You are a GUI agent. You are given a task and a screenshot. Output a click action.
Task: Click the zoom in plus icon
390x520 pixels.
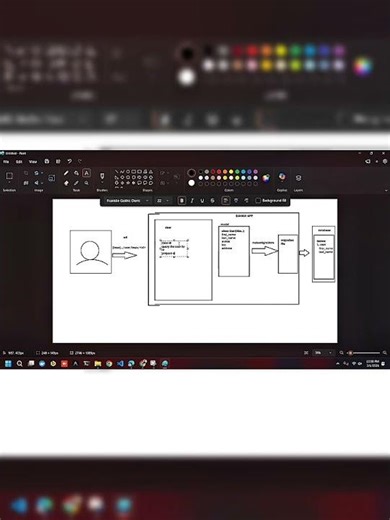pos(385,353)
